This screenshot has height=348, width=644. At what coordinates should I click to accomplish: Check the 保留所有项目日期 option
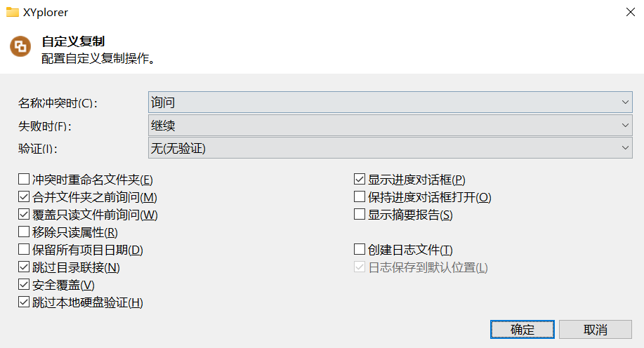click(24, 249)
